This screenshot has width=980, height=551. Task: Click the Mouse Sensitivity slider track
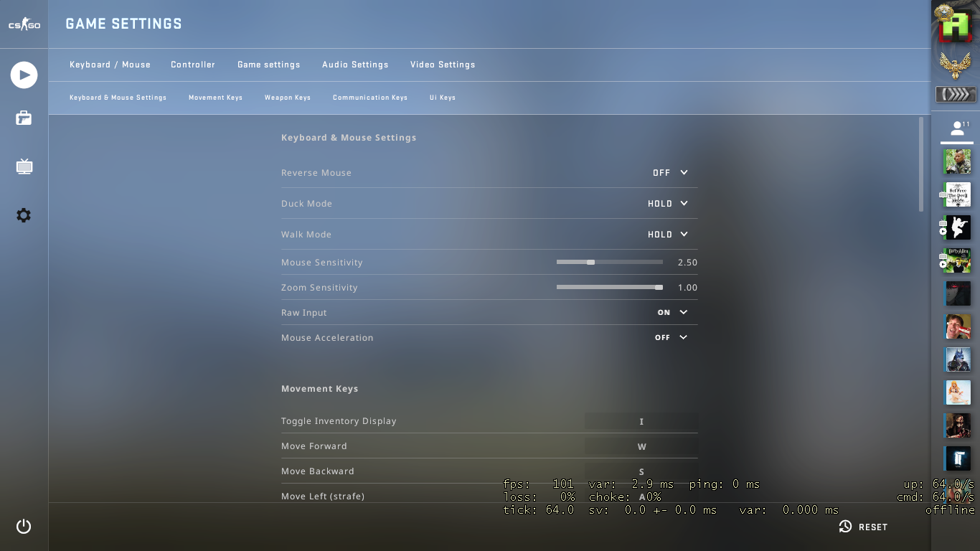coord(610,263)
